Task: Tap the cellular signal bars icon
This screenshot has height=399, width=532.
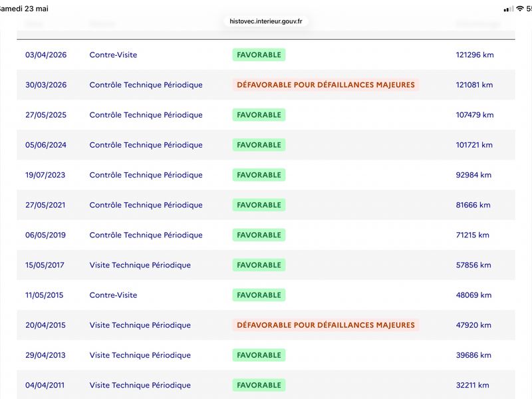Action: [509, 9]
